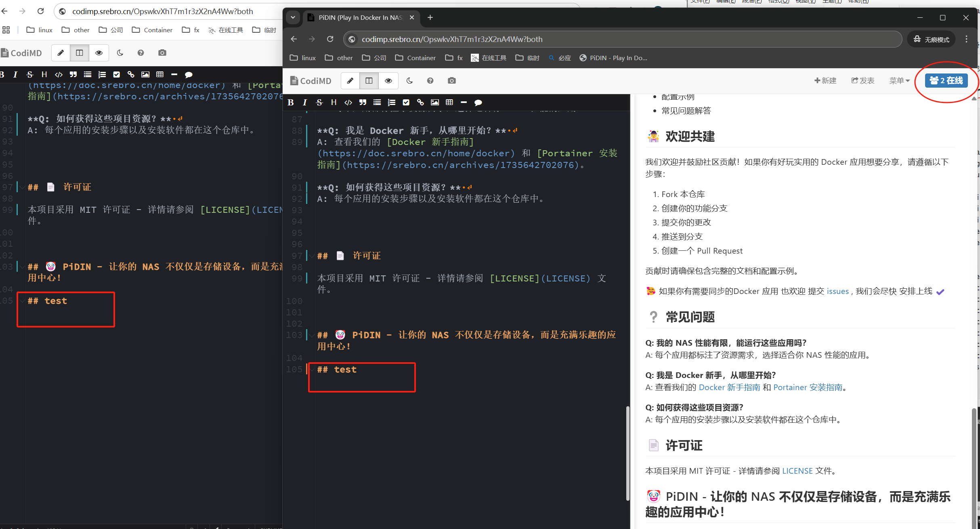Screen dimensions: 980x529
Task: Open the help question mark icon in right CodiMD
Action: pos(430,81)
